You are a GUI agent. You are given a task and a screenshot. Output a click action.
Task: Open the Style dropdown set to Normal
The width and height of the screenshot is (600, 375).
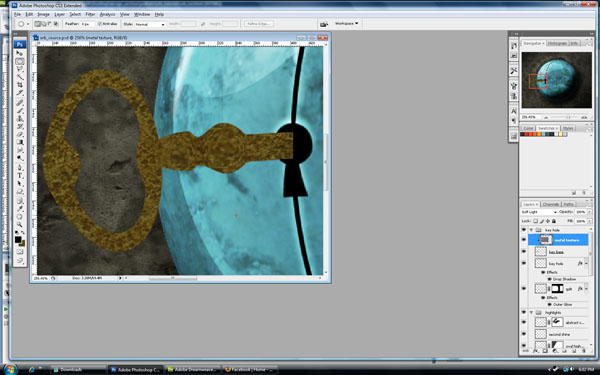(x=150, y=24)
